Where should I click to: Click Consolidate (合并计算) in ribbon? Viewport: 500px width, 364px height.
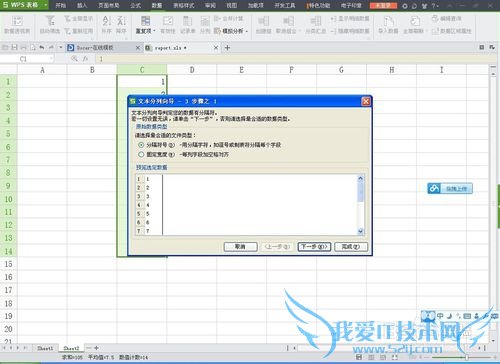[229, 19]
